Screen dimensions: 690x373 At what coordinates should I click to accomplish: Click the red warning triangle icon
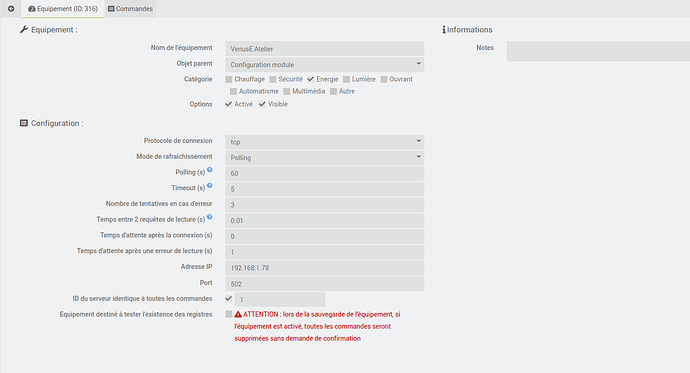pos(238,314)
